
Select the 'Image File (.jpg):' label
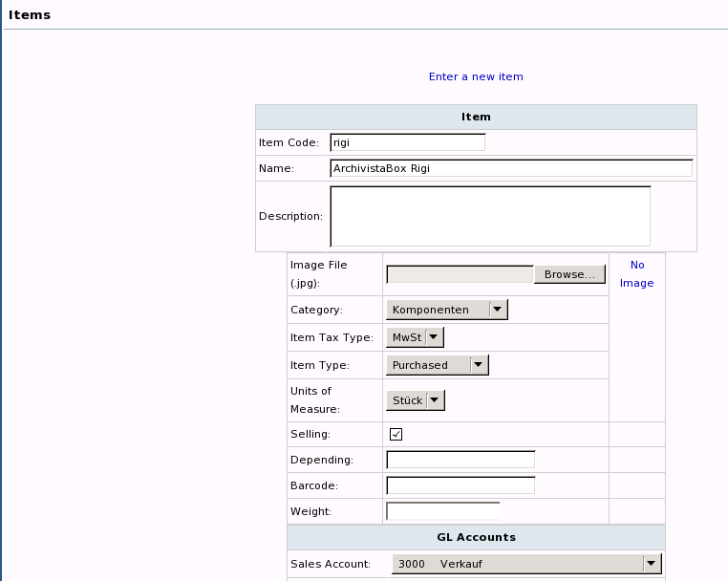[319, 274]
